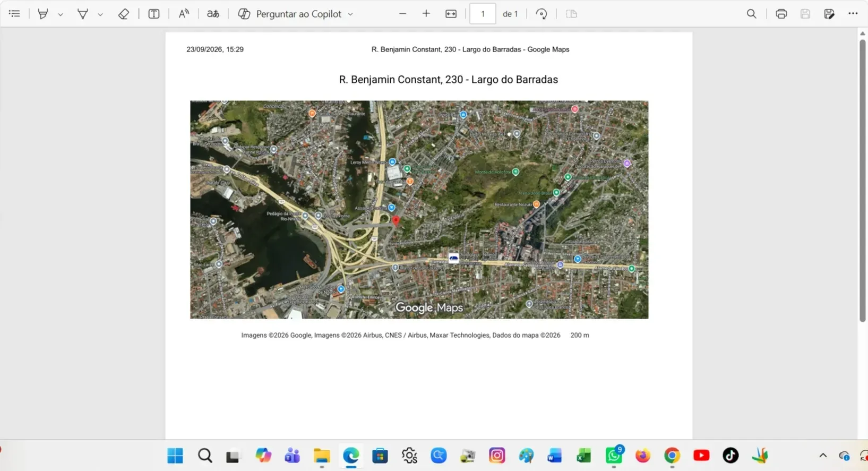868x471 pixels.
Task: Open Firefox from taskbar
Action: tap(643, 456)
